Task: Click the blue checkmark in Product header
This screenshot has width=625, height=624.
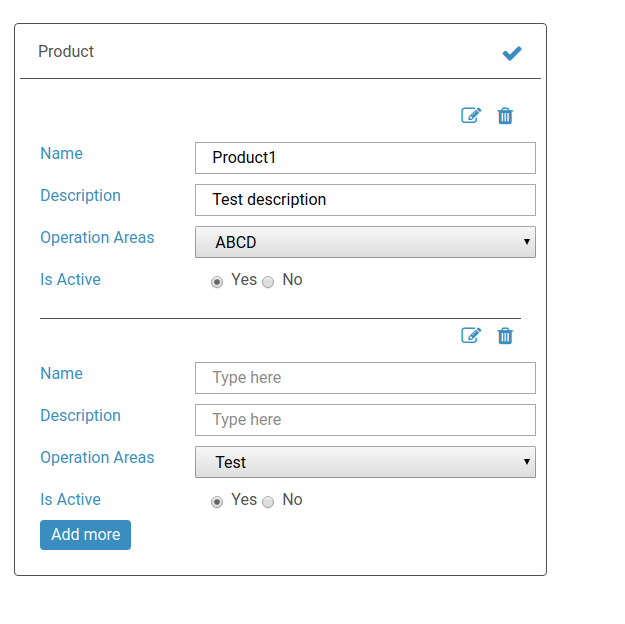Action: click(512, 53)
